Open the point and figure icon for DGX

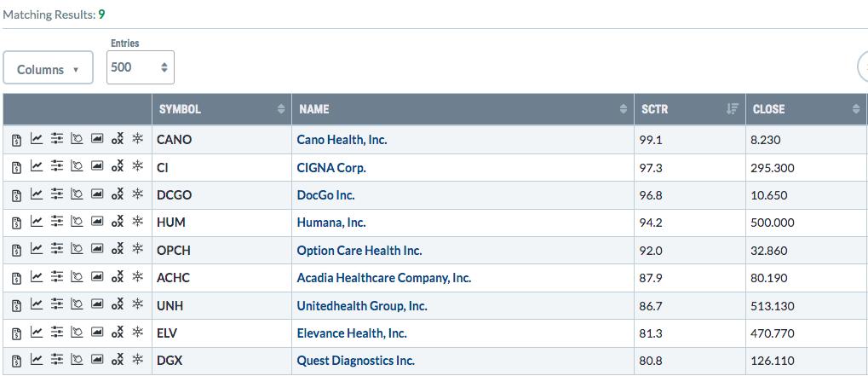pyautogui.click(x=118, y=361)
